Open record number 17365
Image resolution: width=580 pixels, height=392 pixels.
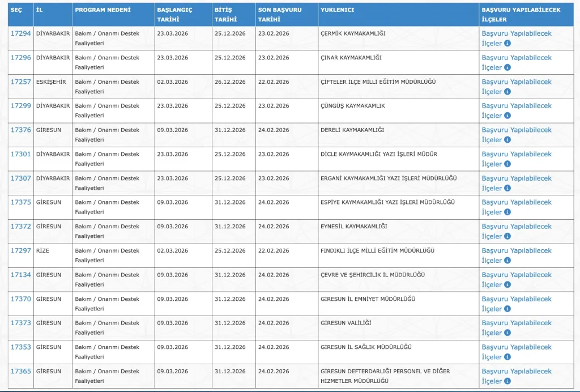pos(20,371)
